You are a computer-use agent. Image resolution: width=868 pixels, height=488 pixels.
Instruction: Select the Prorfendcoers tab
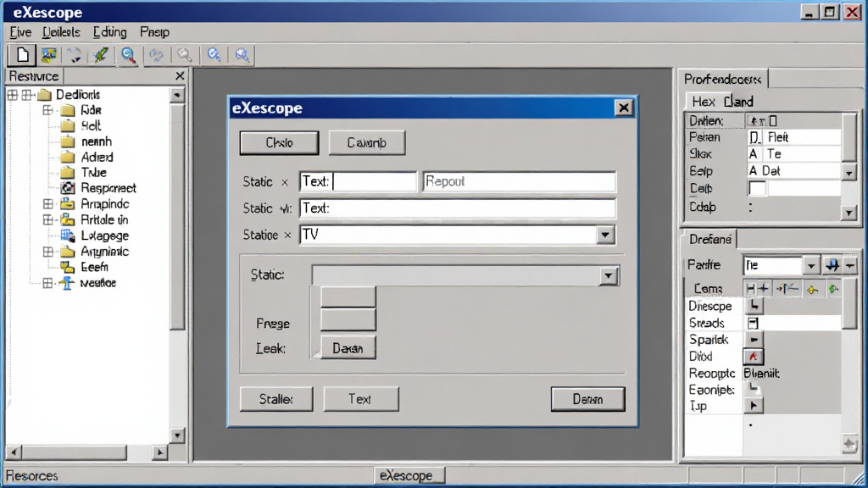[x=723, y=79]
